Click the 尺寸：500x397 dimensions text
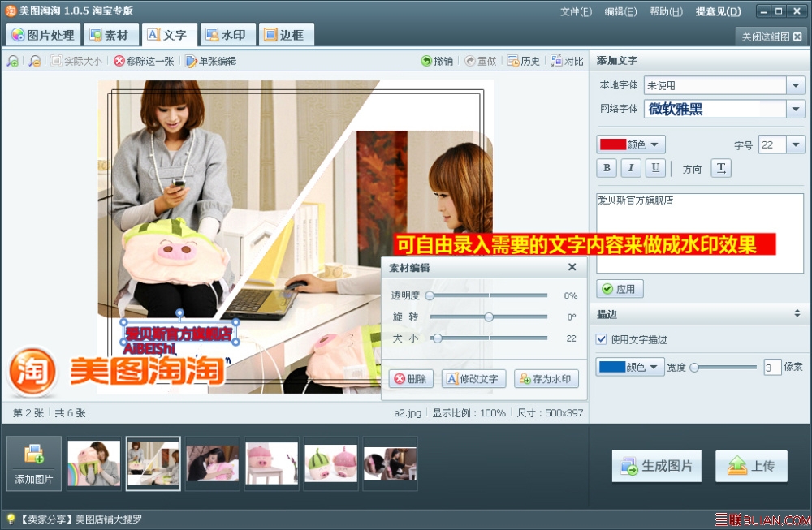Viewport: 812px width, 530px height. click(x=550, y=413)
